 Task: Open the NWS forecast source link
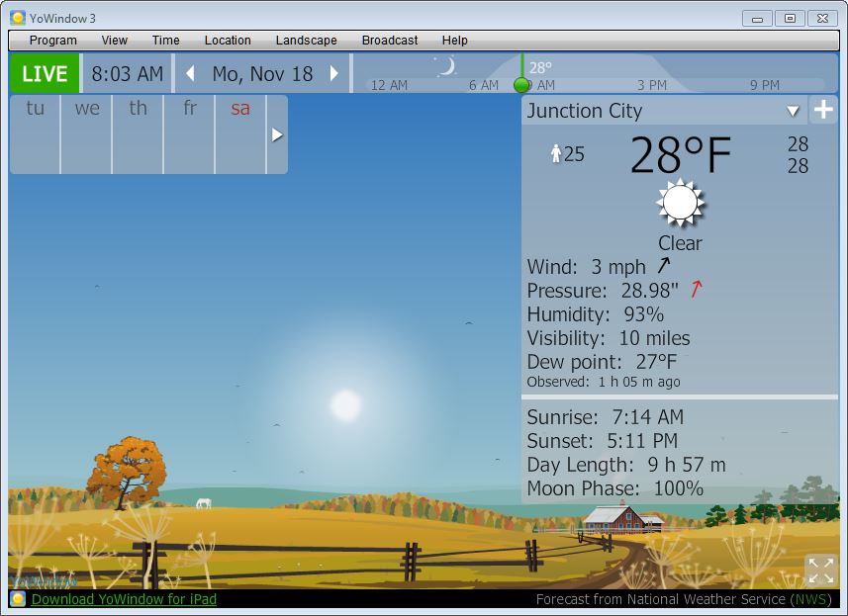pyautogui.click(x=810, y=599)
